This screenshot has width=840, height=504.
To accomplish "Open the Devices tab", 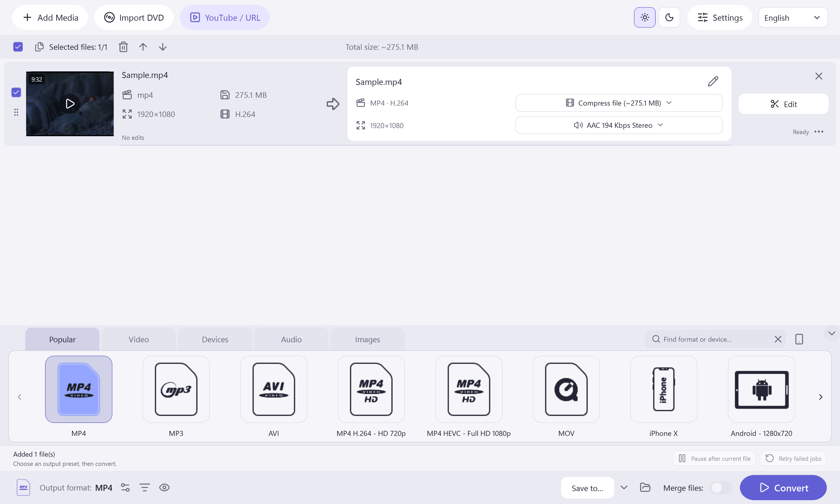I will click(x=215, y=339).
